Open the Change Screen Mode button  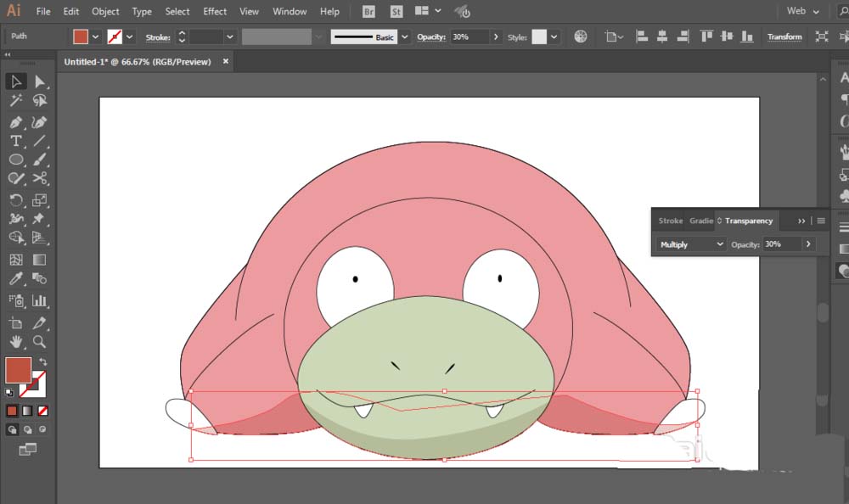[28, 450]
